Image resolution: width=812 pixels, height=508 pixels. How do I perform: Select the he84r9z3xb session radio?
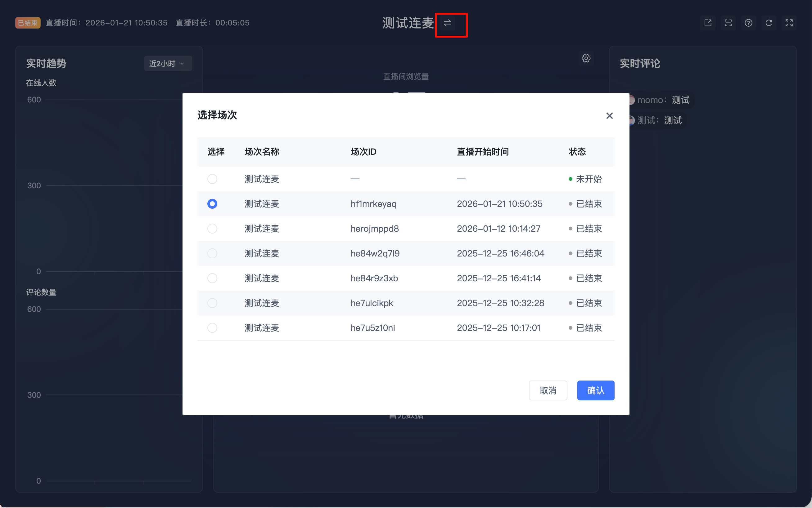click(x=212, y=278)
